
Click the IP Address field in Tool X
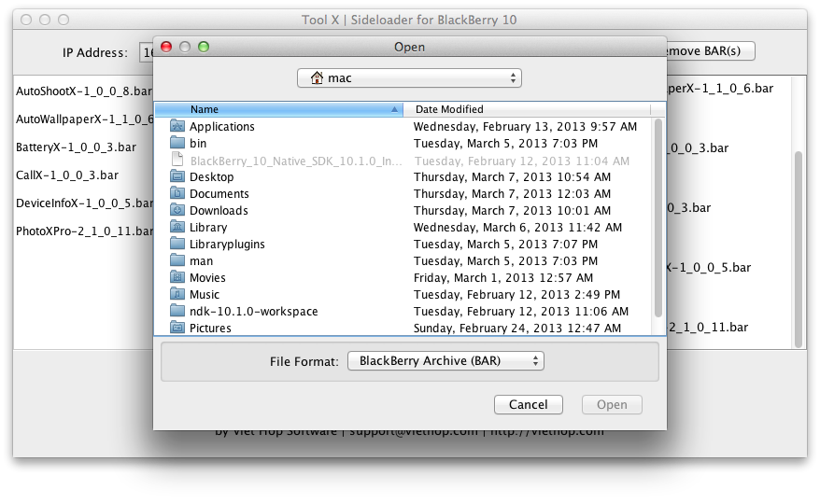(147, 52)
